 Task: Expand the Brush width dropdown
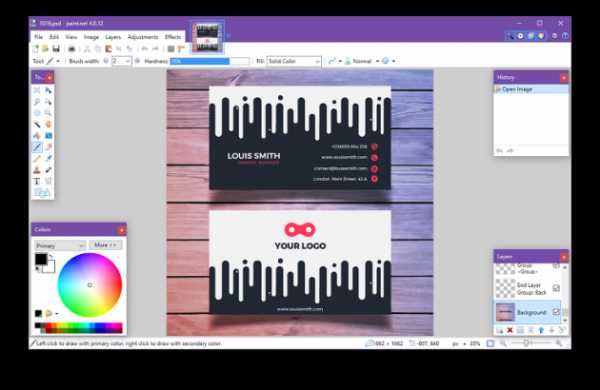pos(127,61)
